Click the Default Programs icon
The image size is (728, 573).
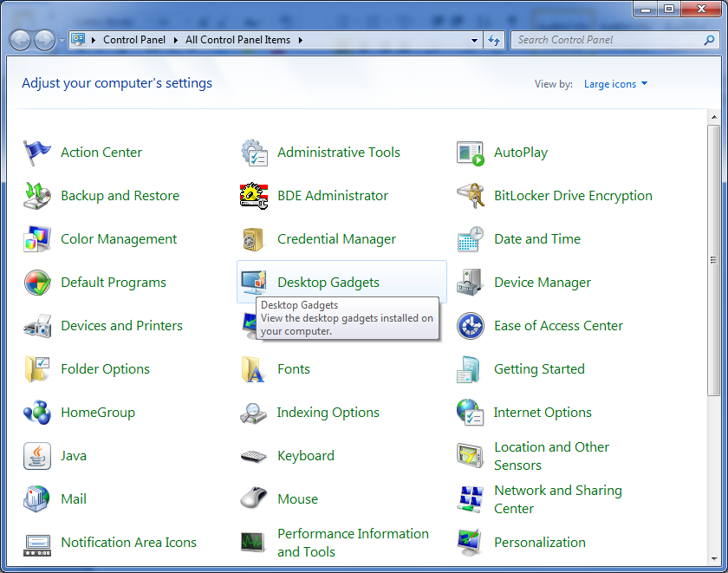(36, 283)
